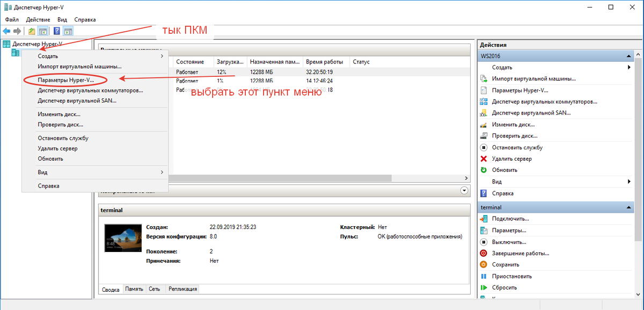This screenshot has height=310, width=644.
Task: Open the Файл menu
Action: 12,19
